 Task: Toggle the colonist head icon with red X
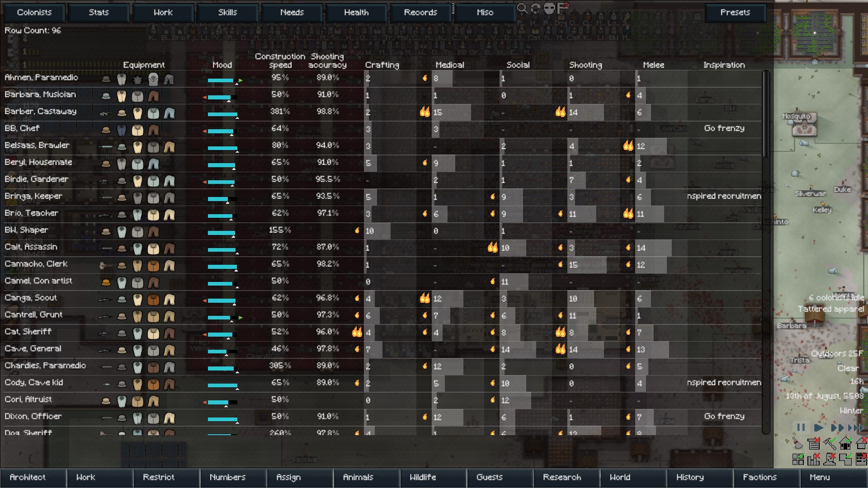pyautogui.click(x=830, y=459)
